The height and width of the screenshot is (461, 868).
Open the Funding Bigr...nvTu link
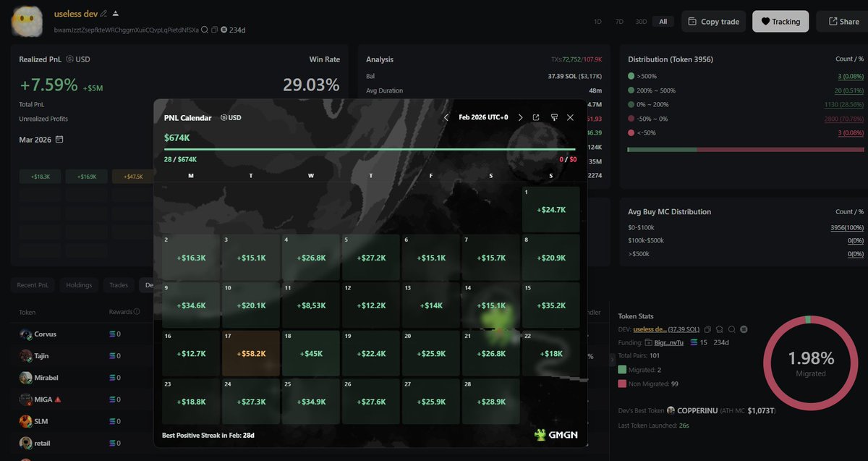670,342
